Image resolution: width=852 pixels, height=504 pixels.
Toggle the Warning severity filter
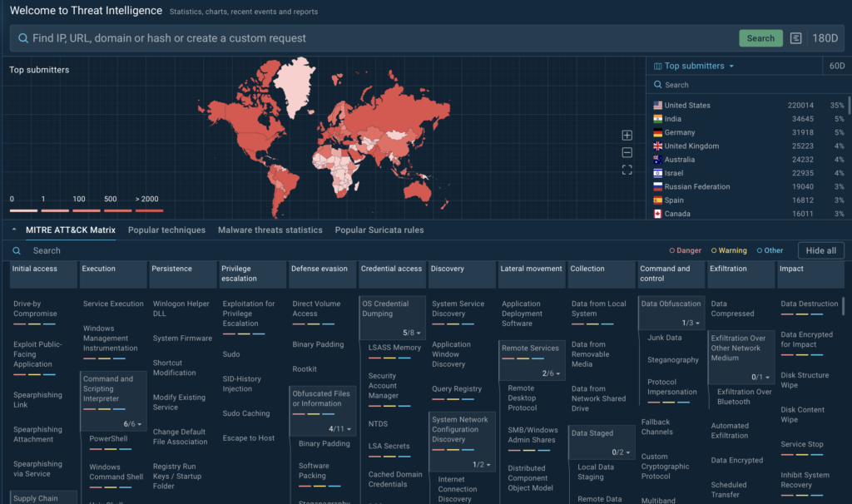pos(729,250)
